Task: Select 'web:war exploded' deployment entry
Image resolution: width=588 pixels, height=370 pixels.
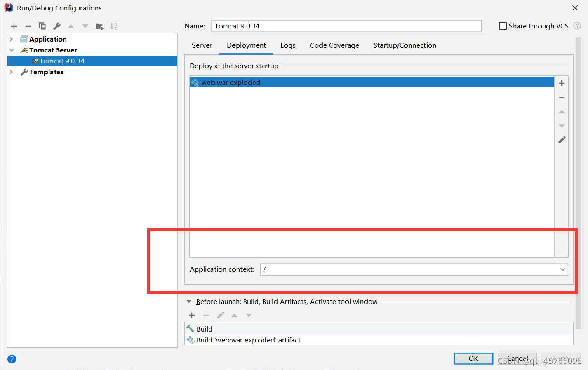Action: tap(372, 82)
